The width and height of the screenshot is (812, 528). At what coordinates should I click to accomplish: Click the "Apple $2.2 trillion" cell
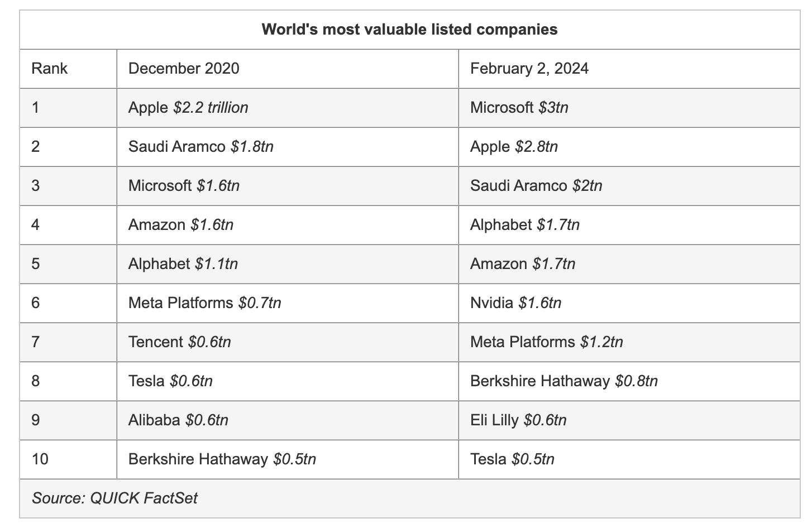click(188, 108)
